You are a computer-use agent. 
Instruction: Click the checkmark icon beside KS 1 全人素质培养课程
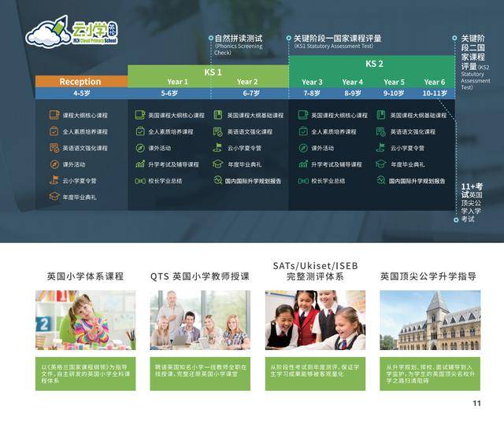139,131
